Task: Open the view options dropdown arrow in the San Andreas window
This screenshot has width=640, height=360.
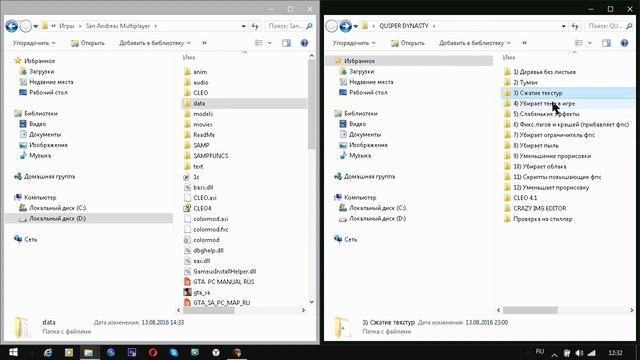Action: (x=269, y=43)
